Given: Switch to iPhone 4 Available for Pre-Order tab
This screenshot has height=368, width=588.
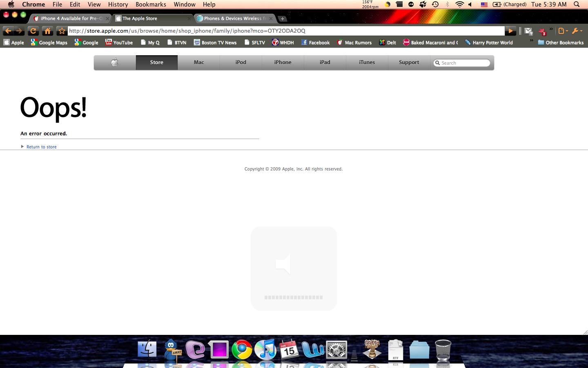Looking at the screenshot, I should click(69, 18).
